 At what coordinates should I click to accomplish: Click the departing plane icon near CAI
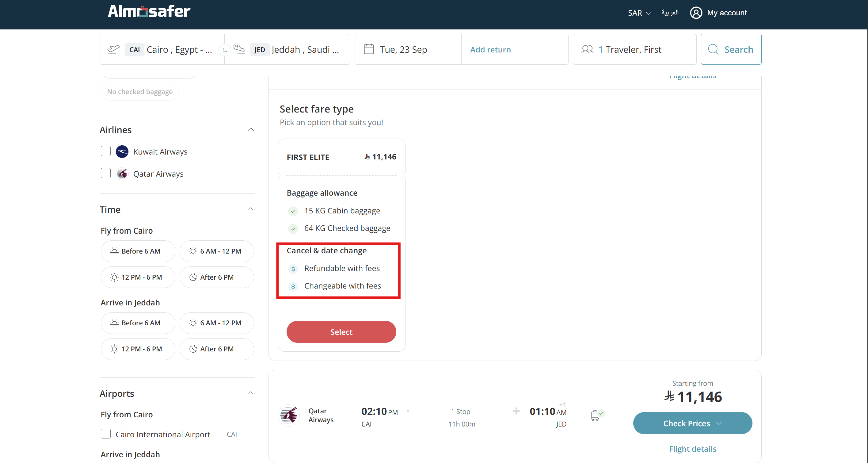point(113,49)
